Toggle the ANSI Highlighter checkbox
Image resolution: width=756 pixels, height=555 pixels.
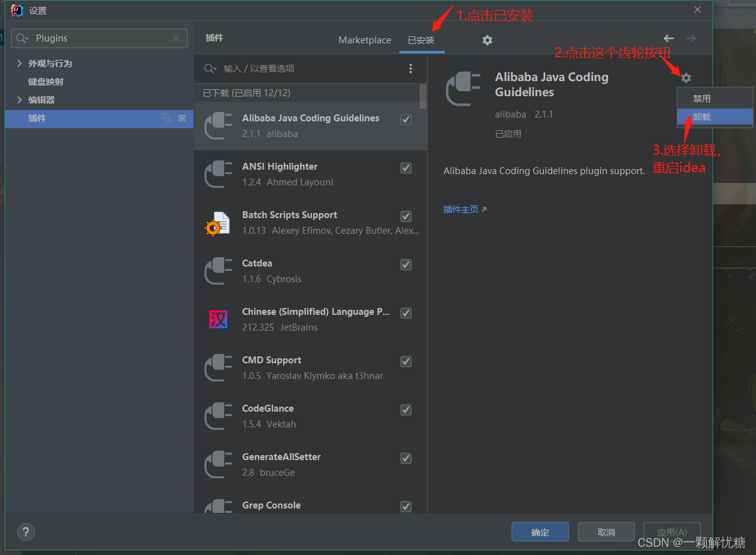pyautogui.click(x=406, y=168)
